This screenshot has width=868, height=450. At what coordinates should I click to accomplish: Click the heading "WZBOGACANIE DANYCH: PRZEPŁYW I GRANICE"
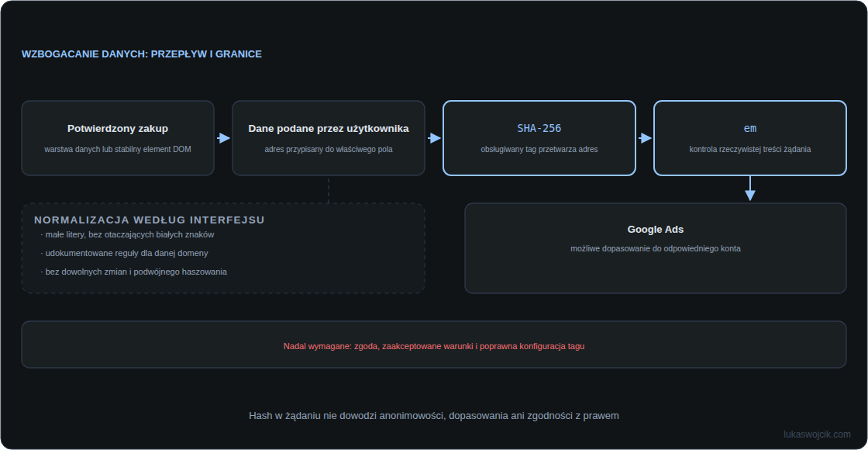pos(142,54)
